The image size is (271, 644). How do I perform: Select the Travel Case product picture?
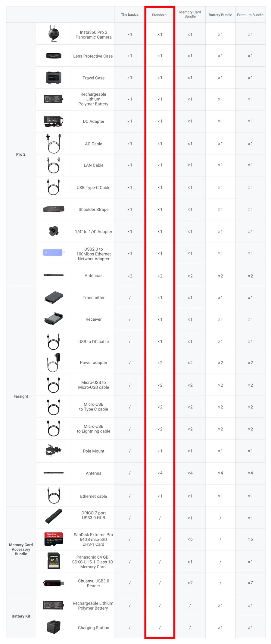tap(54, 78)
